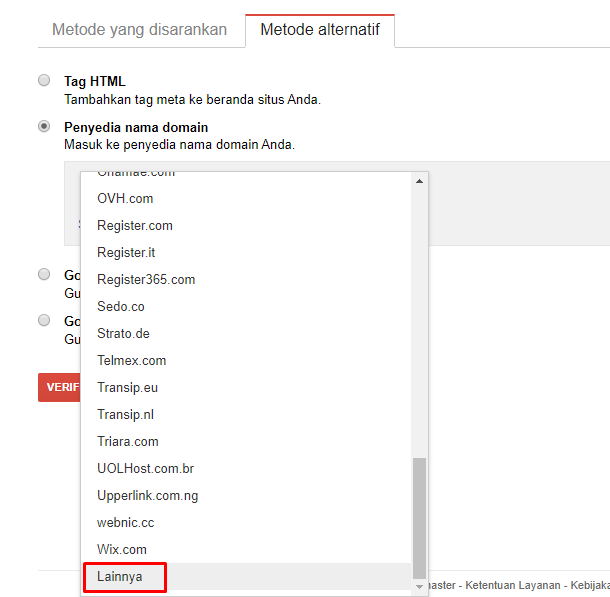Choose Upperlink.com.ng provider option
The image size is (610, 597).
(147, 495)
